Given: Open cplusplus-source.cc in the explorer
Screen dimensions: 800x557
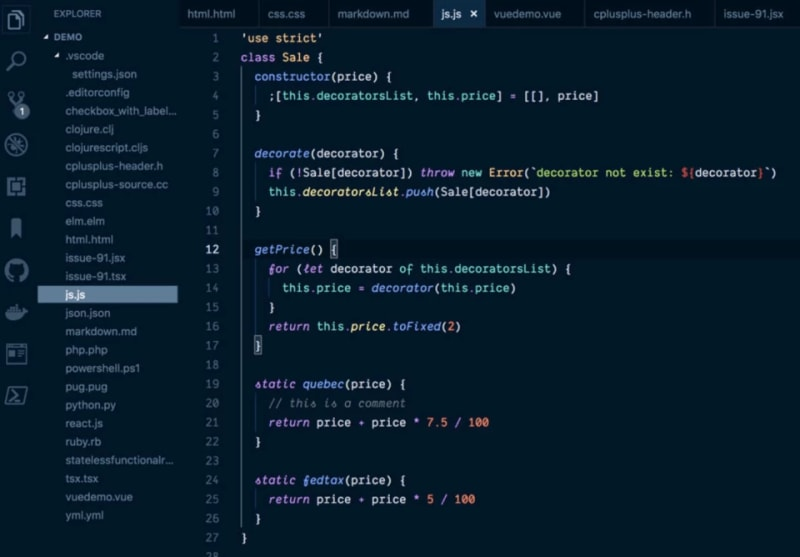Looking at the screenshot, I should pos(116,184).
